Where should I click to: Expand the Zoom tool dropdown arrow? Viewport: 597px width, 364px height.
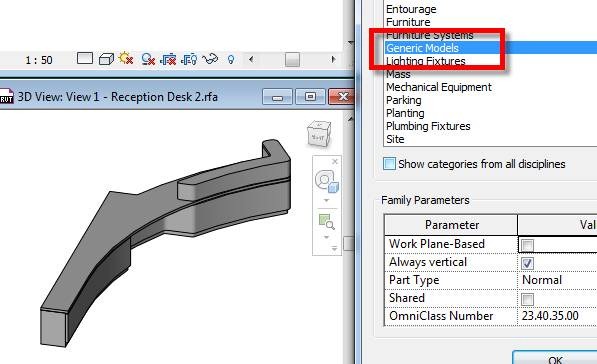326,237
